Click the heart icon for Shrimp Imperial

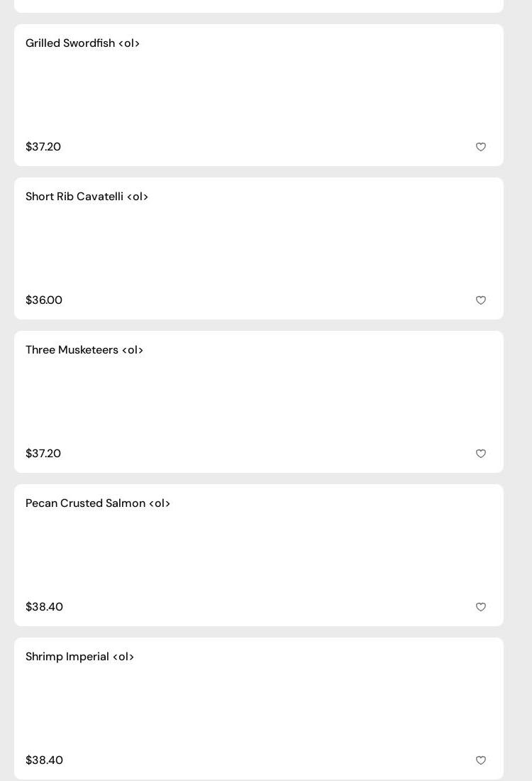click(x=481, y=760)
